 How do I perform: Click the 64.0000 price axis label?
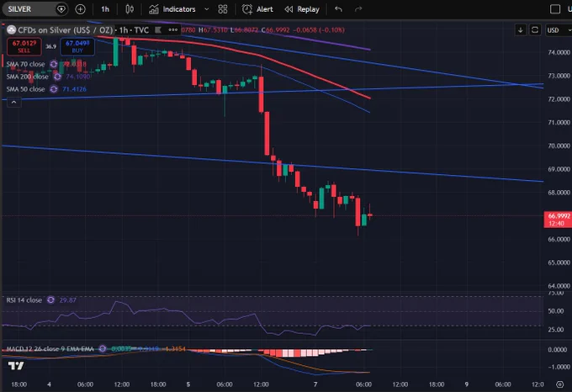[x=559, y=286]
